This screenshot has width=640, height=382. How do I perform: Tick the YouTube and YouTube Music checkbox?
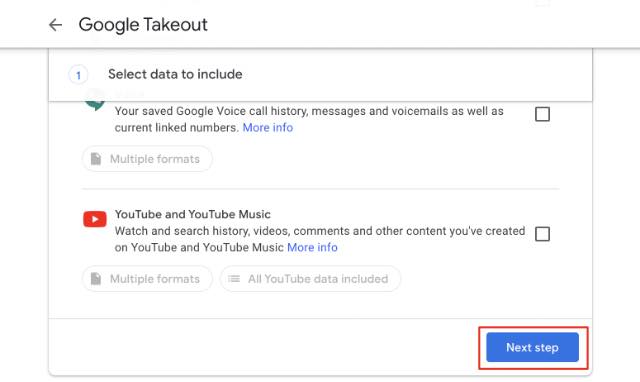click(x=542, y=234)
